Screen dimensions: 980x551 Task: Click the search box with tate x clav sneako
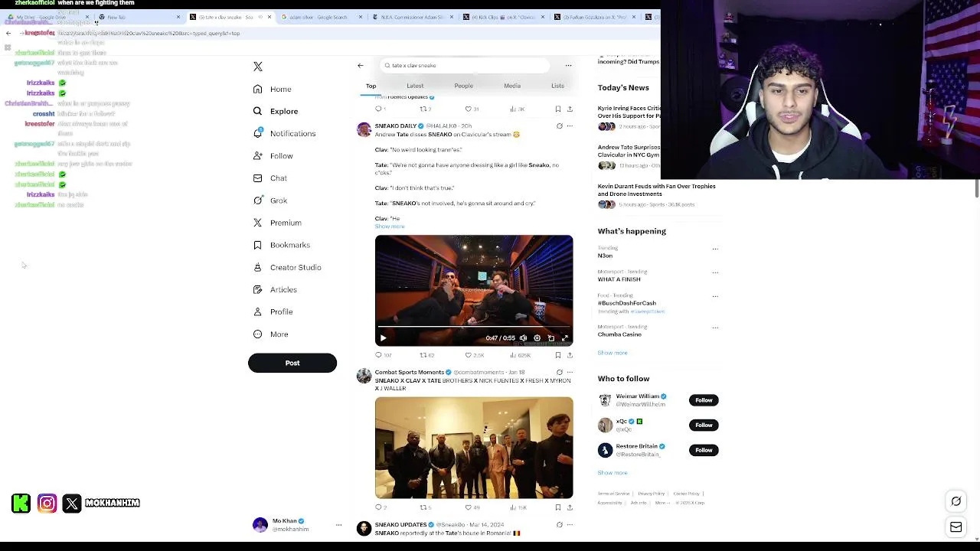coord(464,65)
